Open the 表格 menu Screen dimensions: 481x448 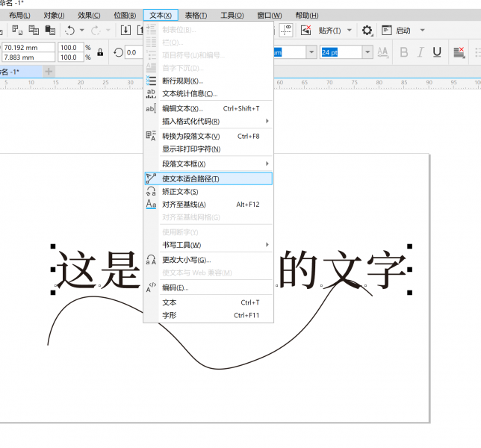pyautogui.click(x=196, y=15)
